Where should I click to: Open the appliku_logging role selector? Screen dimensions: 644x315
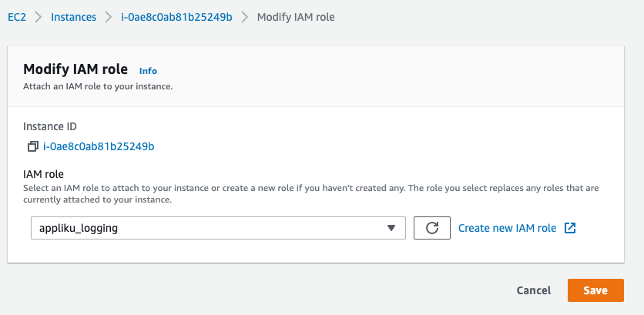[218, 228]
